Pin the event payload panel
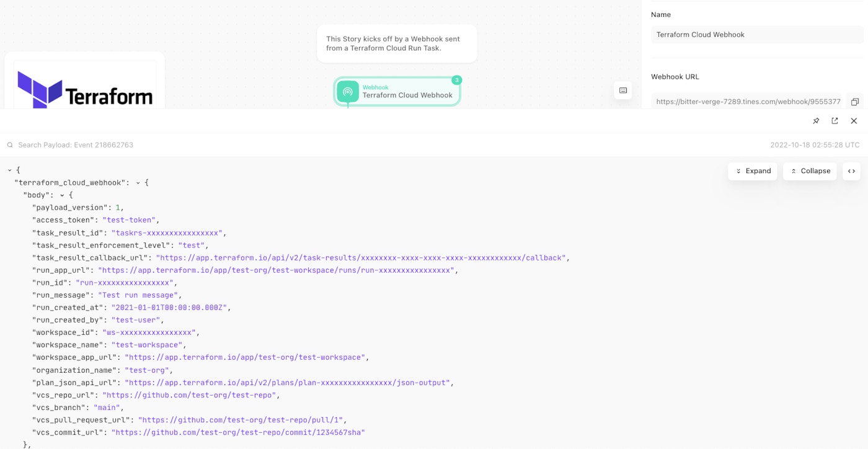Screen dimensions: 868x449 point(816,121)
